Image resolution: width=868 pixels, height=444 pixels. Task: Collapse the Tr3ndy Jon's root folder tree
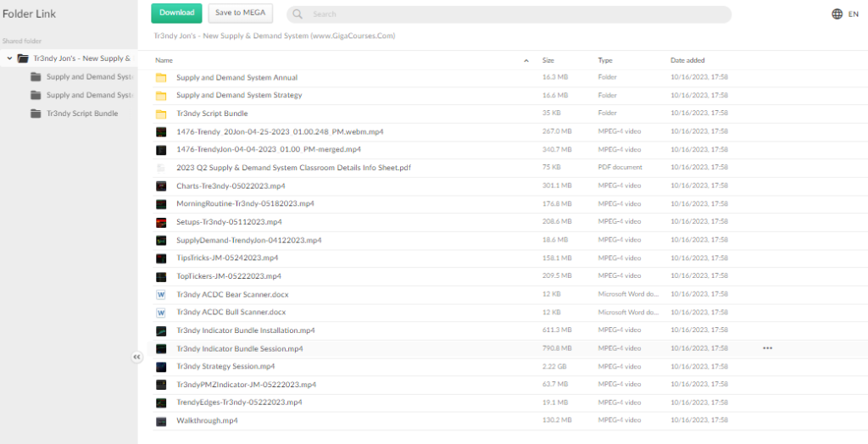coord(9,58)
